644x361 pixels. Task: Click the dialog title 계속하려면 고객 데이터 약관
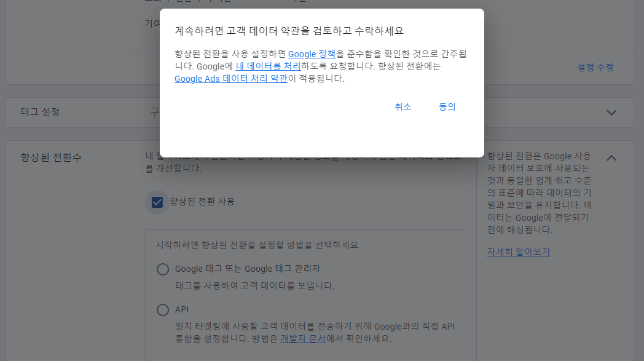click(289, 31)
